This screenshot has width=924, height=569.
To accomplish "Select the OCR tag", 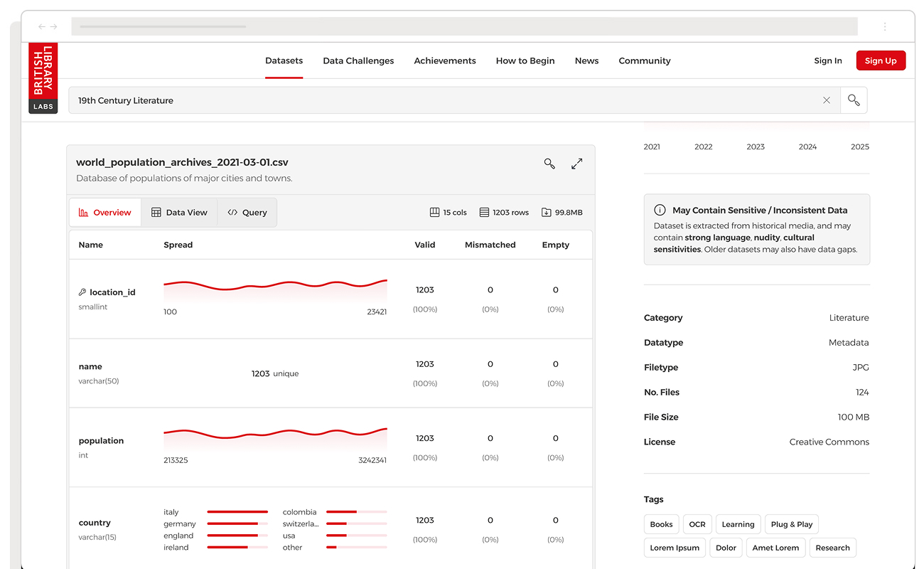I will coord(697,525).
